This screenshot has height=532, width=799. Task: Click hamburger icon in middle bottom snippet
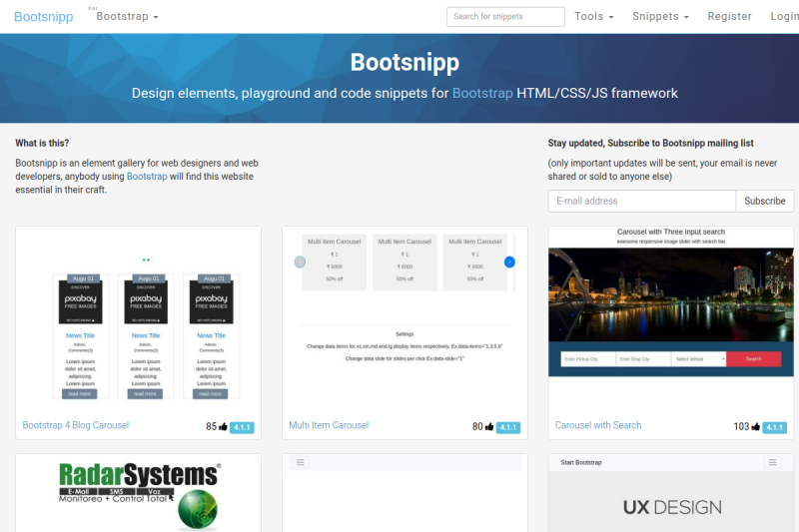[301, 462]
